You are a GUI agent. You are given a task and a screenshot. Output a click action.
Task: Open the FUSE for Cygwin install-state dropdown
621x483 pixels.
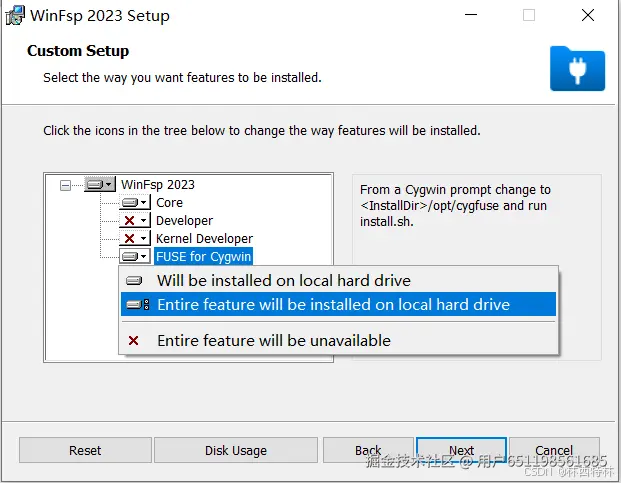pos(135,257)
